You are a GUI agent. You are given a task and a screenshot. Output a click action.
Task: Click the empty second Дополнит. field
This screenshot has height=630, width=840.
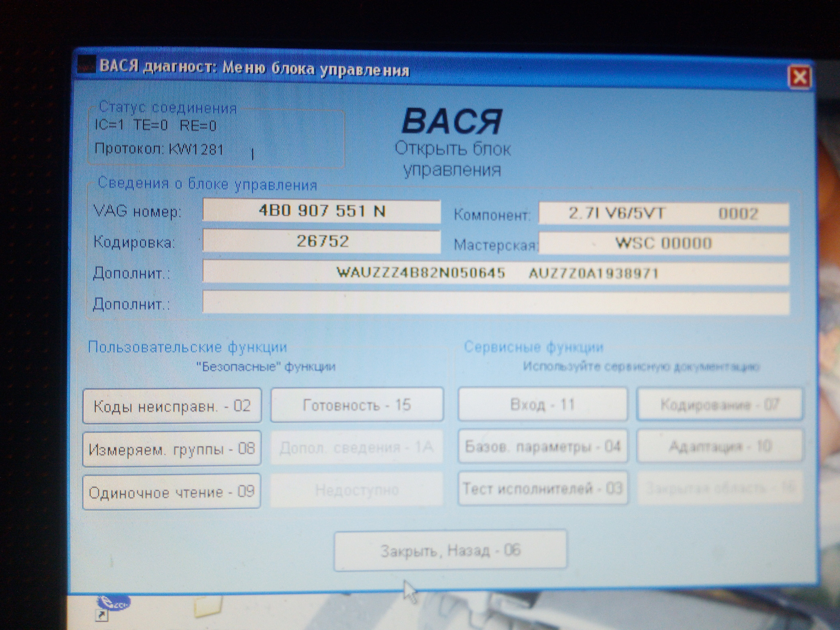(x=496, y=303)
